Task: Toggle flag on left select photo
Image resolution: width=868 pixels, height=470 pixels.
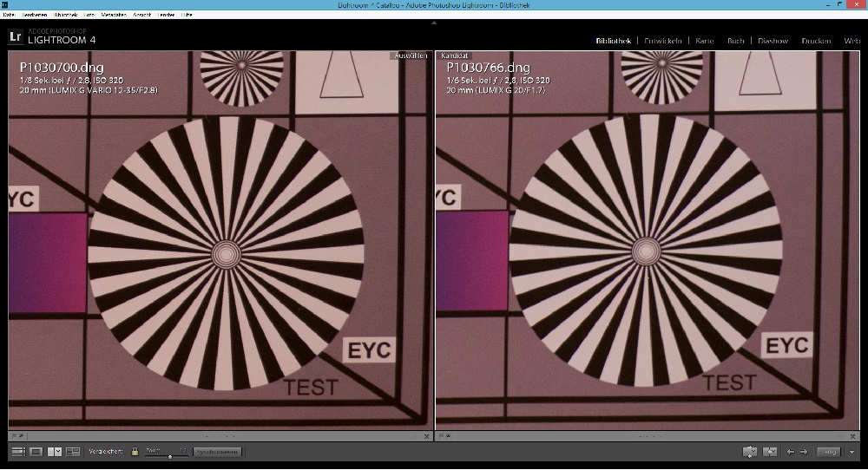Action: (14, 436)
